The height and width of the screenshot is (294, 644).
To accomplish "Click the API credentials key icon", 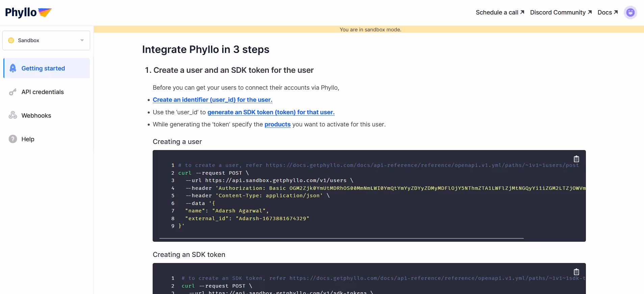I will [x=13, y=92].
